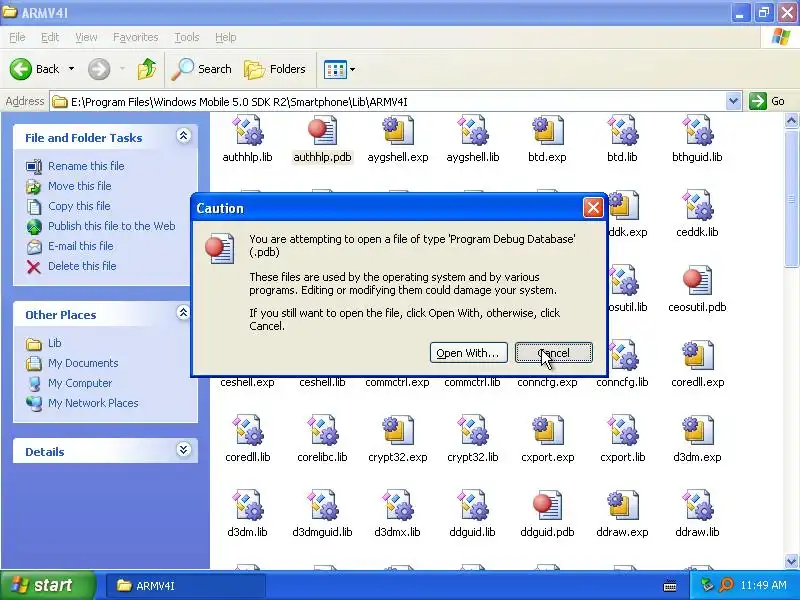Click the Up folder toolbar icon
Screen dimensions: 800x600
tap(146, 69)
